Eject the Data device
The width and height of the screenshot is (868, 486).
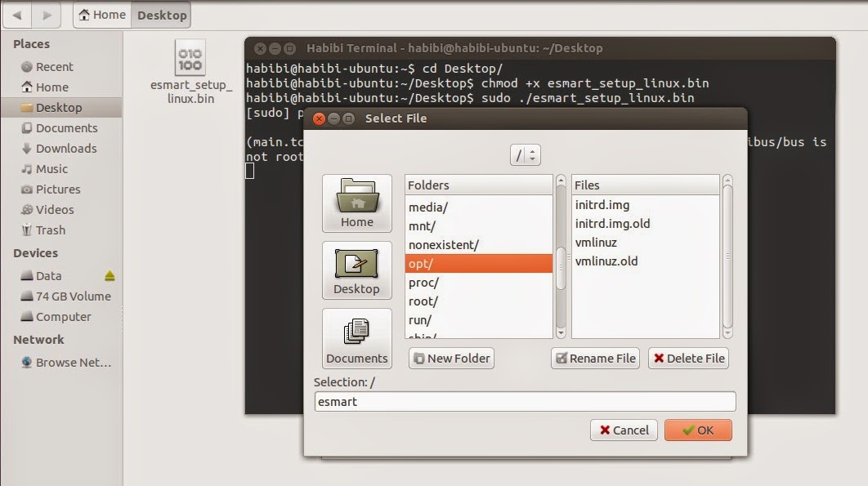[110, 275]
